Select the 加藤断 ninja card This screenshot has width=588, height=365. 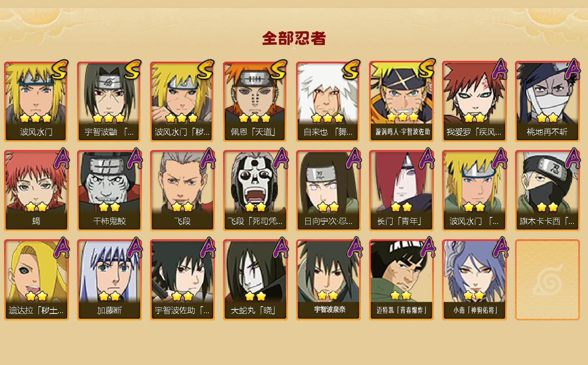coord(109,280)
